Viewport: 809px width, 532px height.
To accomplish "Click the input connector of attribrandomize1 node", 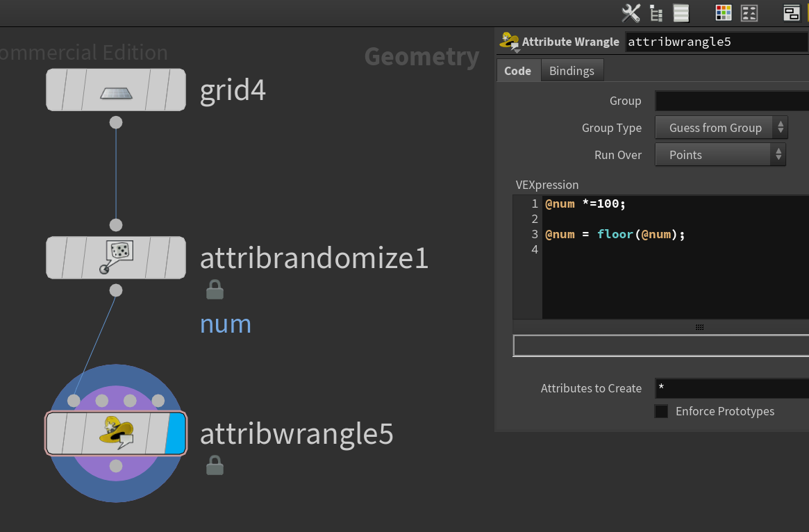I will [116, 225].
